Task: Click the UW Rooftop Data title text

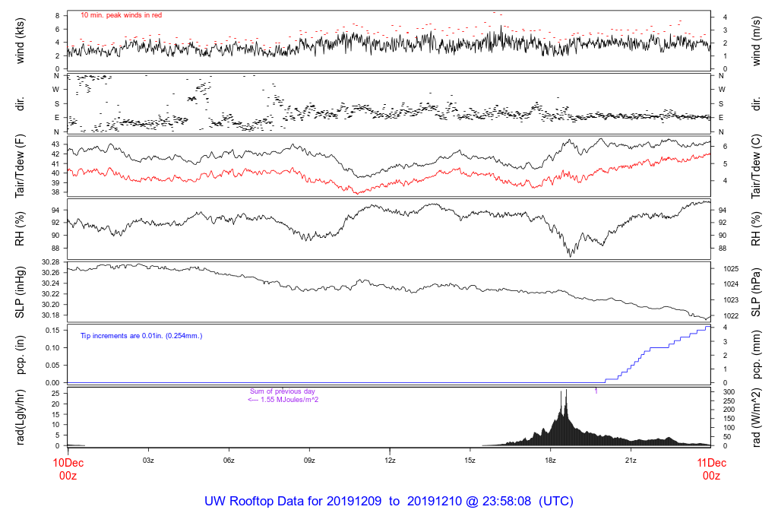Action: pyautogui.click(x=389, y=502)
